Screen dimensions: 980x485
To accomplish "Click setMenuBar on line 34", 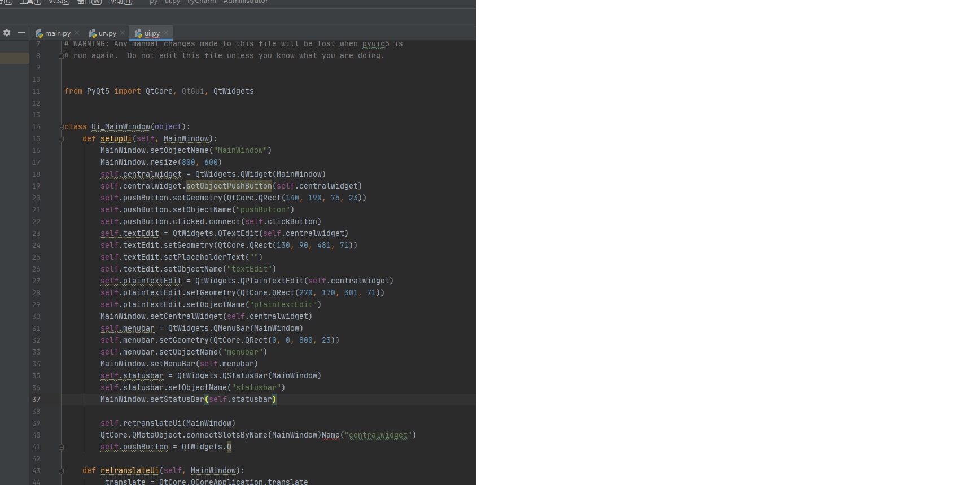I will (x=173, y=364).
